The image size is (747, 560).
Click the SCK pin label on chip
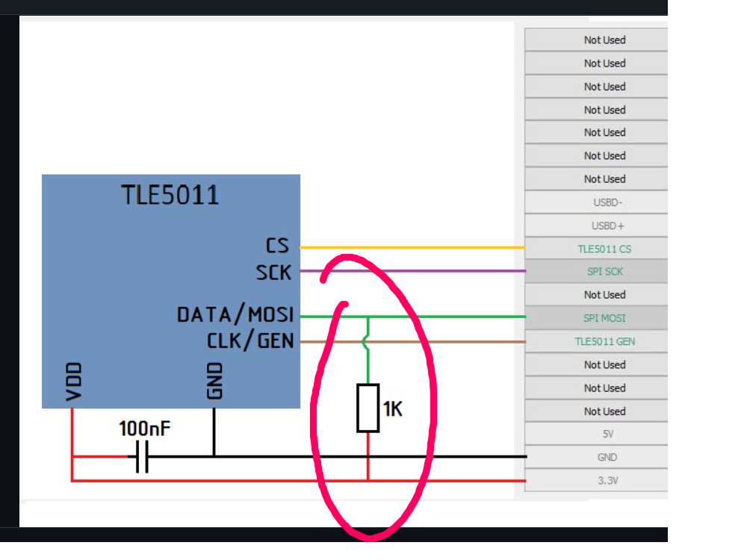coord(273,273)
